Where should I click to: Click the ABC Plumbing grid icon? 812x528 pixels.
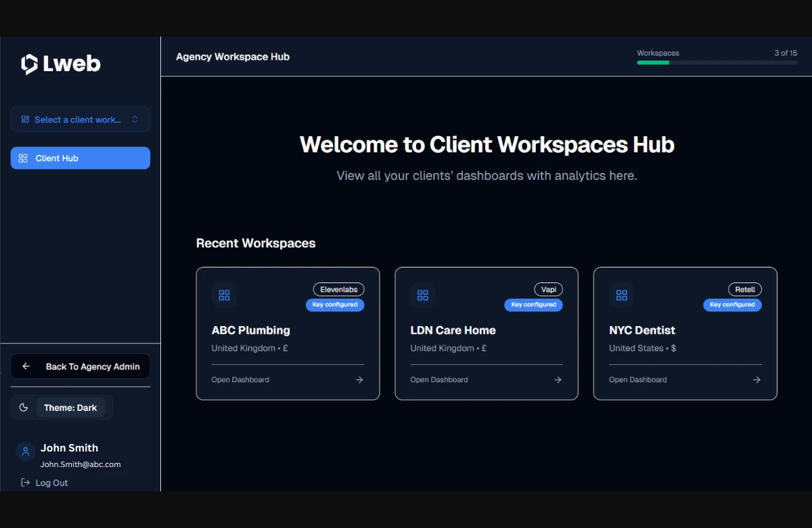tap(224, 295)
